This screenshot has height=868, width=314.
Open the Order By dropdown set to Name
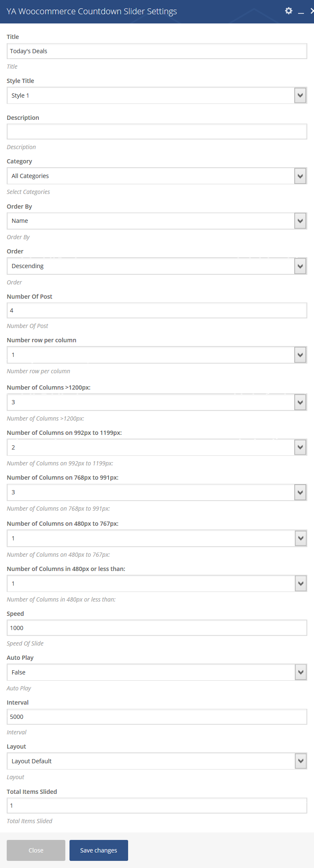point(157,221)
